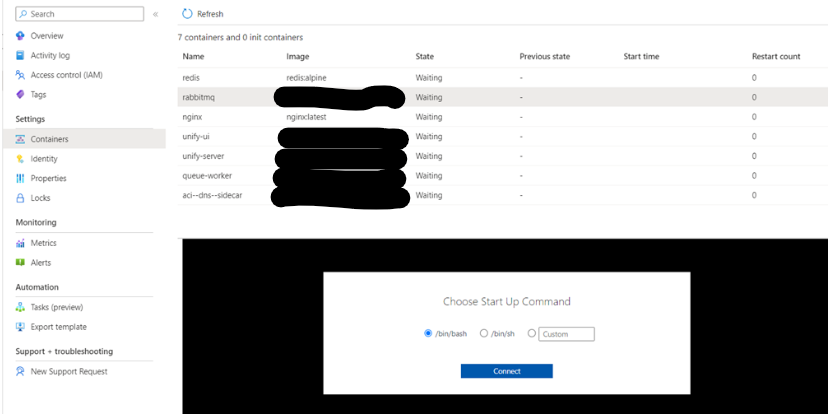This screenshot has width=830, height=415.
Task: Click into the sidebar Search field
Action: pos(79,14)
